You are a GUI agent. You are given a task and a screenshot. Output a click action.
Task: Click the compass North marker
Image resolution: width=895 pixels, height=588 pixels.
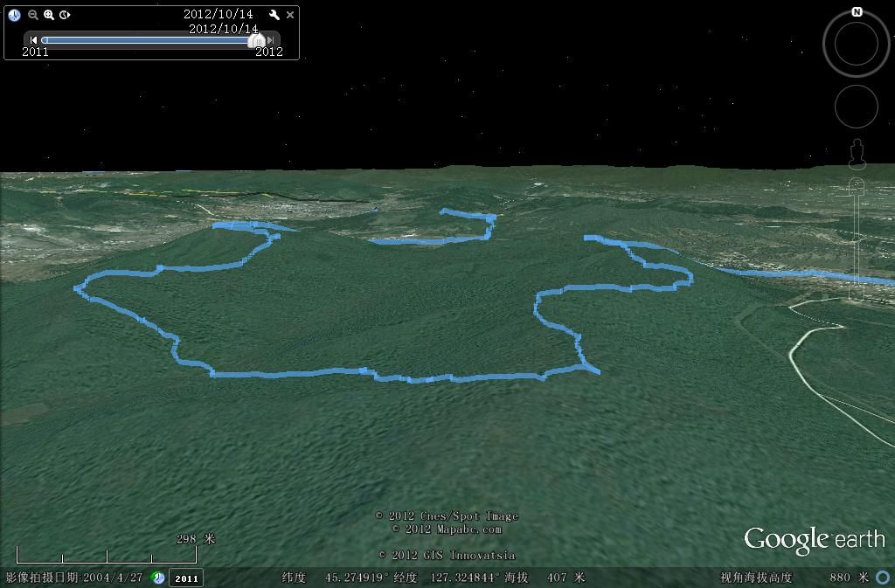[x=857, y=12]
